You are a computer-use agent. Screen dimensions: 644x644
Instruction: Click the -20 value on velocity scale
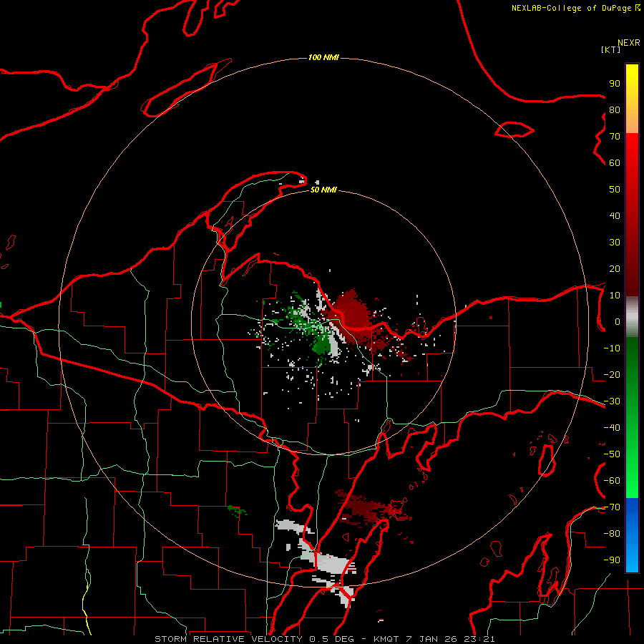coord(612,375)
